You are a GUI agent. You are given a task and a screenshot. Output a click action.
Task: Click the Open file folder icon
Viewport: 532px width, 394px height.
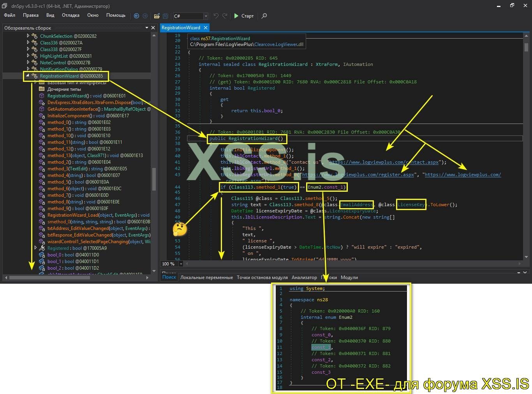pyautogui.click(x=157, y=16)
